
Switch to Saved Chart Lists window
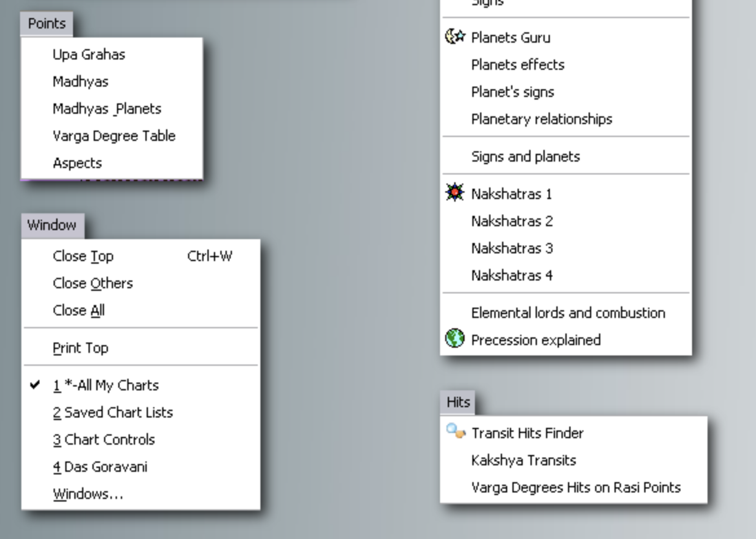click(x=113, y=412)
